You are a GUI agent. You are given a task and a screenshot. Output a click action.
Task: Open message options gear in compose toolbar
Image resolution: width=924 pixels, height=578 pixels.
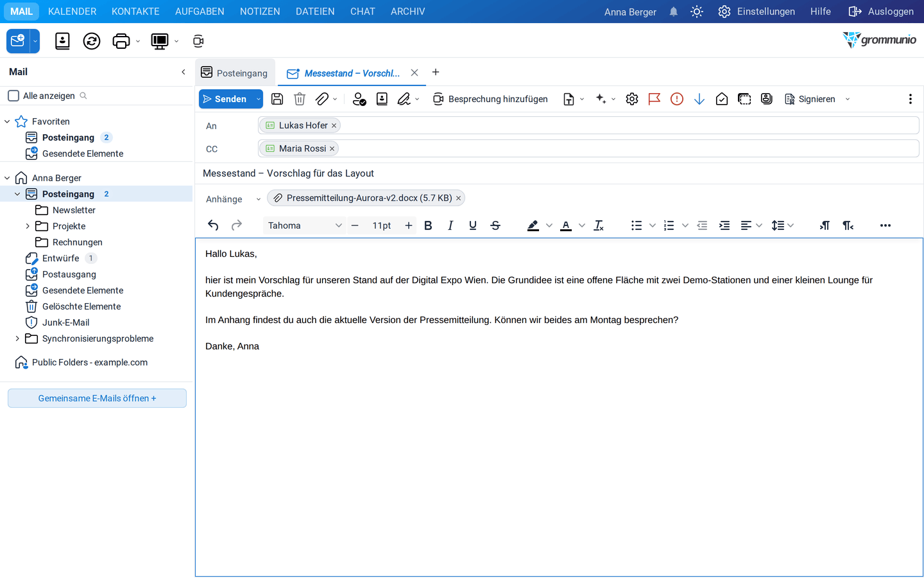click(632, 99)
